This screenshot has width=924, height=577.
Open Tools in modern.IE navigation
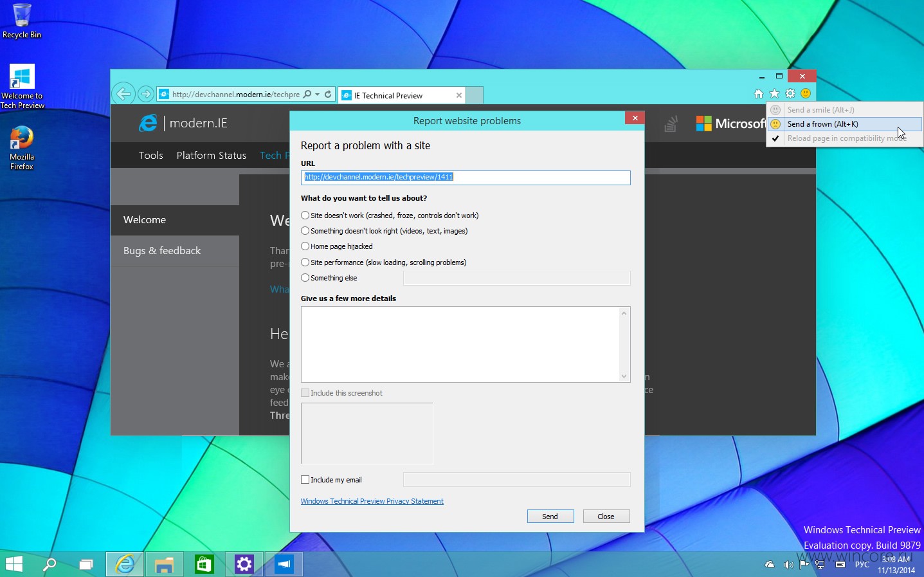(151, 155)
